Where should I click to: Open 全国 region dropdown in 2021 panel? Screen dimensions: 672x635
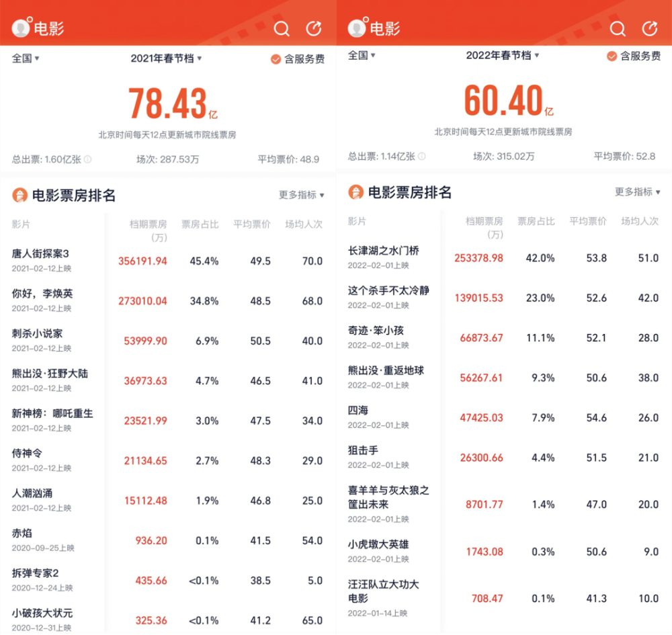click(26, 58)
